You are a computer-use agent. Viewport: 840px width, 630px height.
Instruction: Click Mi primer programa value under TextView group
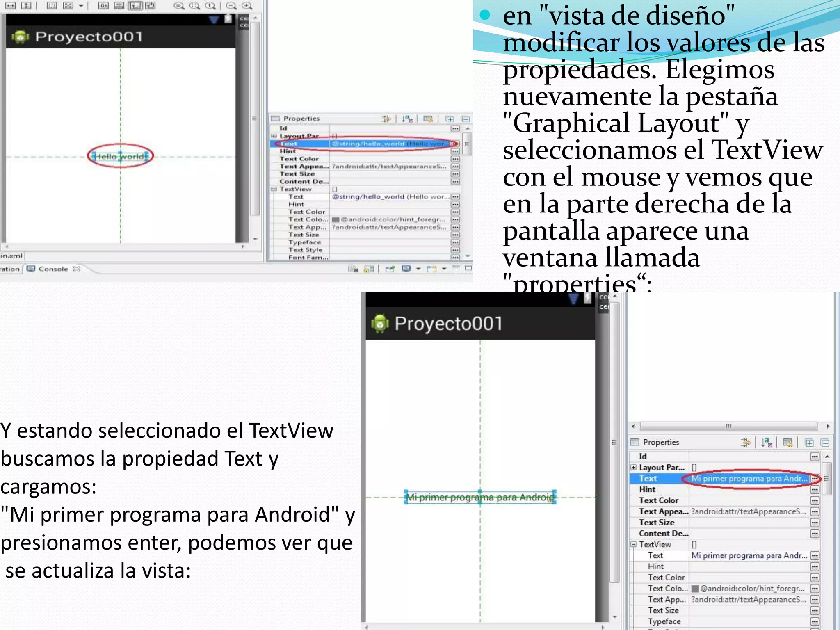749,555
